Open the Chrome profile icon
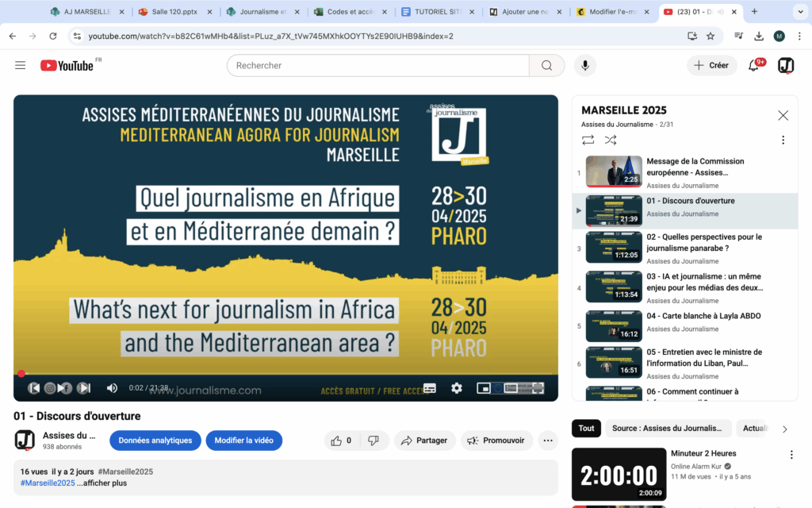The height and width of the screenshot is (508, 812). point(779,36)
